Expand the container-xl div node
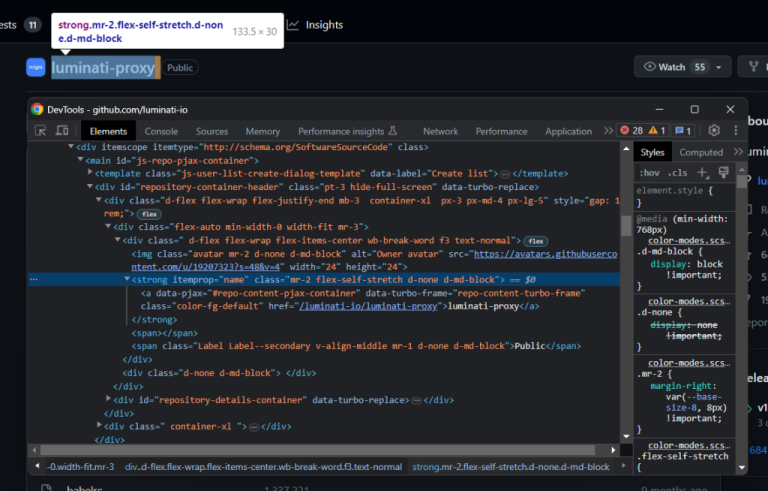768x491 pixels. pos(97,426)
